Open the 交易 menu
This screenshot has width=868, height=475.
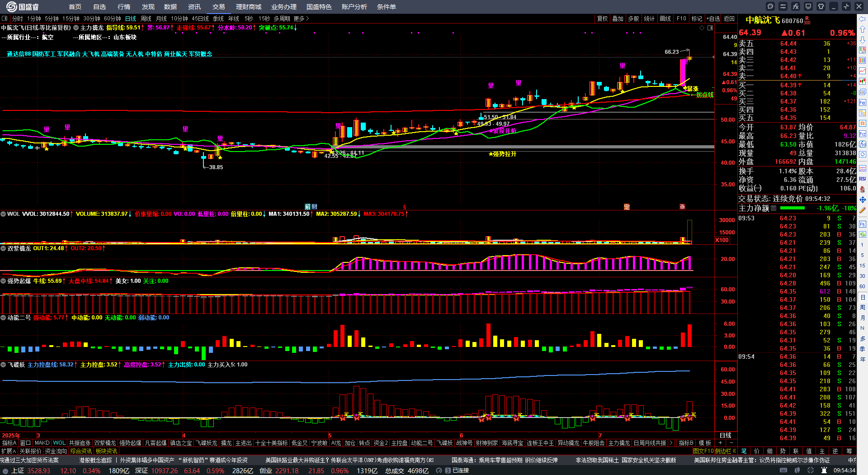pos(219,7)
